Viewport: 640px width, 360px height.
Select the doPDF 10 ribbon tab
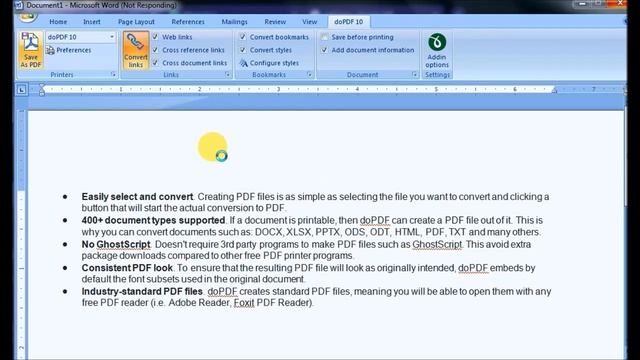tap(349, 22)
